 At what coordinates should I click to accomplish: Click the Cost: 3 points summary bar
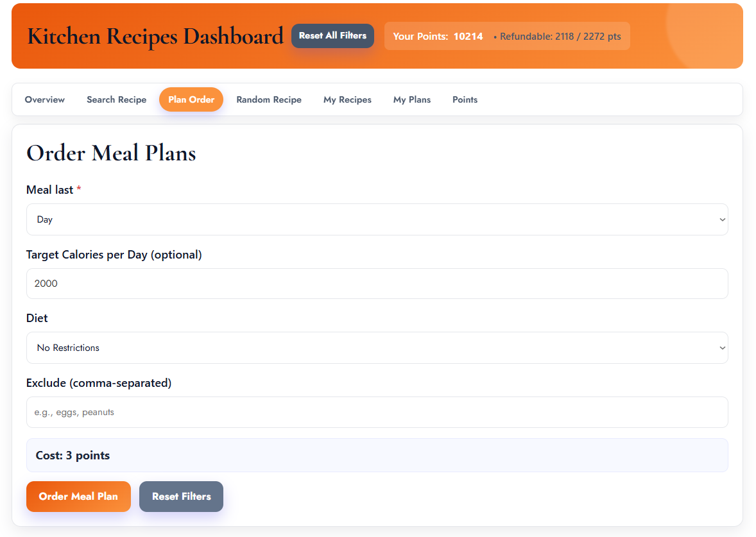coord(377,455)
